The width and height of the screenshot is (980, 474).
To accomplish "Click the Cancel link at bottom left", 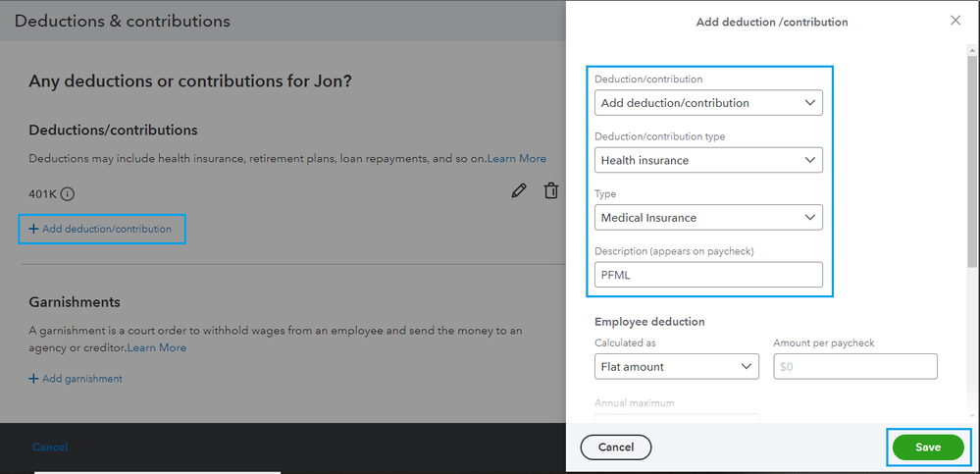I will pyautogui.click(x=50, y=448).
